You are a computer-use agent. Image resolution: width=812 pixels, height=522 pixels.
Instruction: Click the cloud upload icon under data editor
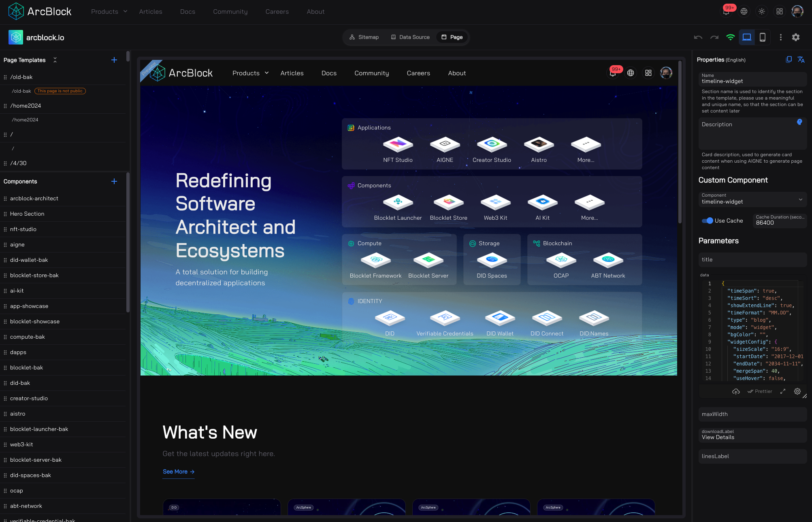[736, 391]
